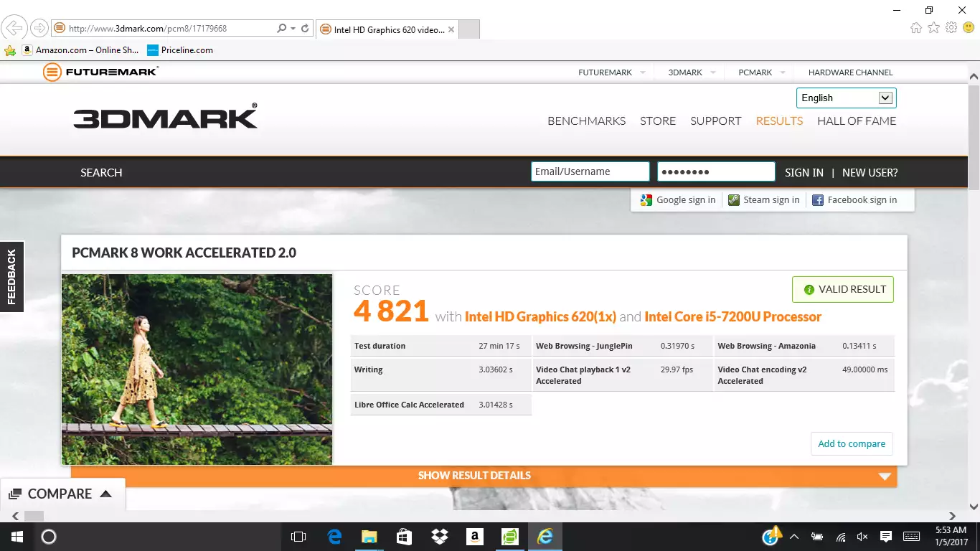Open Cortana circle on taskbar
The height and width of the screenshot is (551, 980).
(49, 537)
